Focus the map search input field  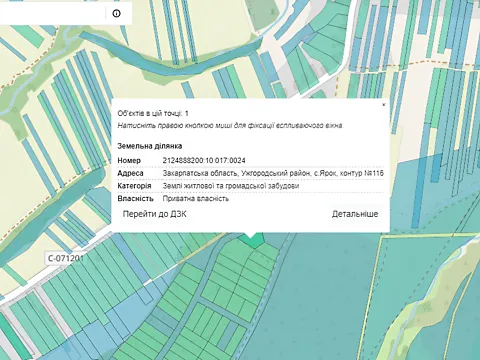click(52, 13)
